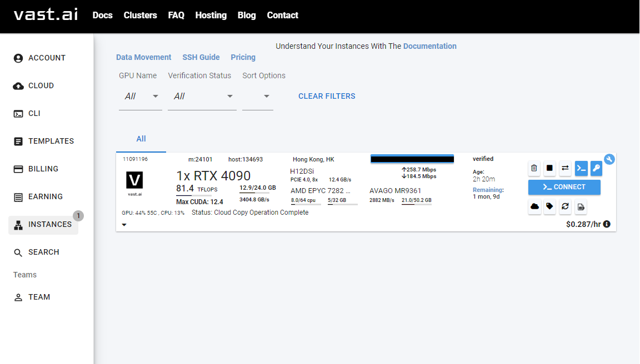Click the info icon next to $0.287/hr

click(x=607, y=224)
